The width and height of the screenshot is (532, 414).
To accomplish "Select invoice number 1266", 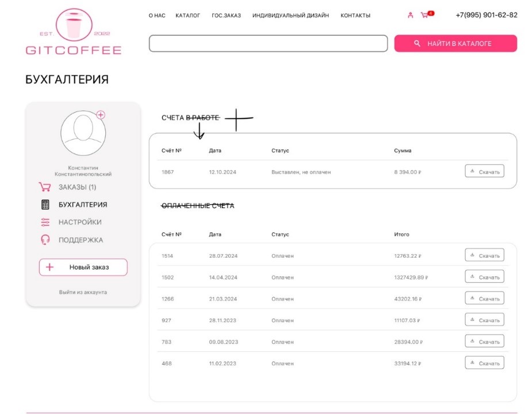I will 167,299.
